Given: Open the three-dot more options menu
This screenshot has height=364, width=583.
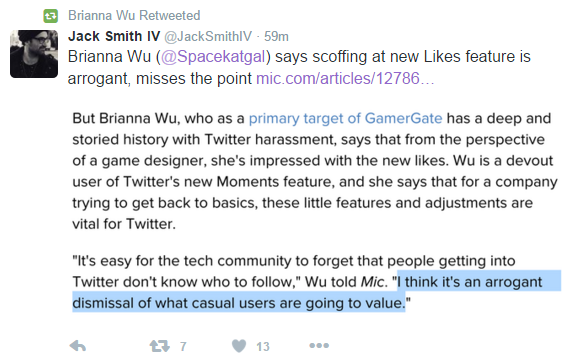Looking at the screenshot, I should (319, 345).
